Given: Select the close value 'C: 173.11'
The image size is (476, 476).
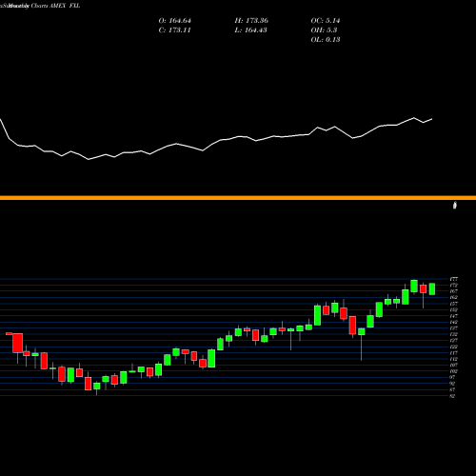Looking at the screenshot, I should pyautogui.click(x=175, y=30).
